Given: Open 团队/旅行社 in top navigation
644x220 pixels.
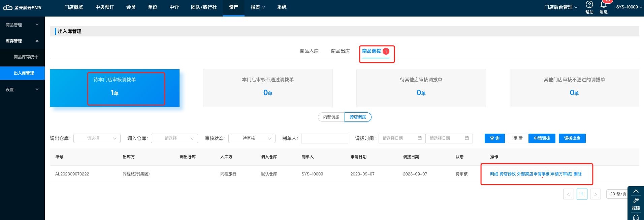Looking at the screenshot, I should pyautogui.click(x=204, y=7).
